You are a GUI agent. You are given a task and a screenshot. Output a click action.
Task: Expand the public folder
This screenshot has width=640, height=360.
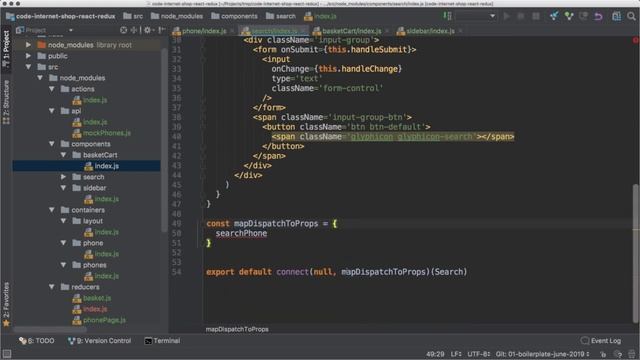pos(28,56)
